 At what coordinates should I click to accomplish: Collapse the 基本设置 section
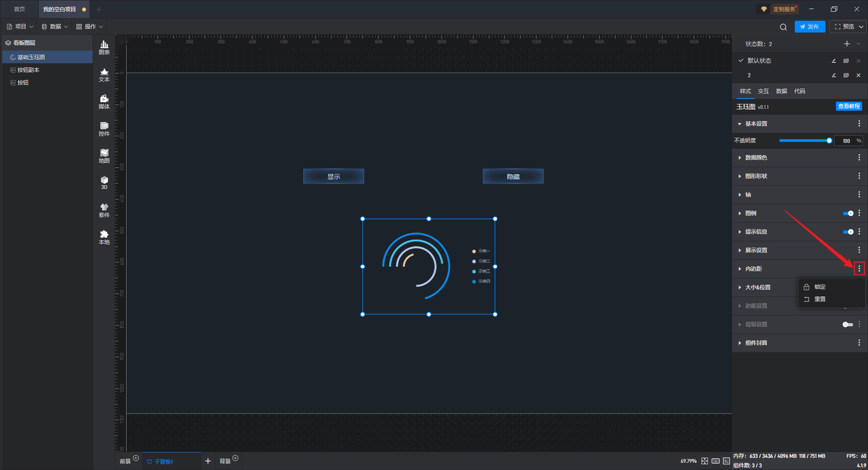(x=740, y=124)
